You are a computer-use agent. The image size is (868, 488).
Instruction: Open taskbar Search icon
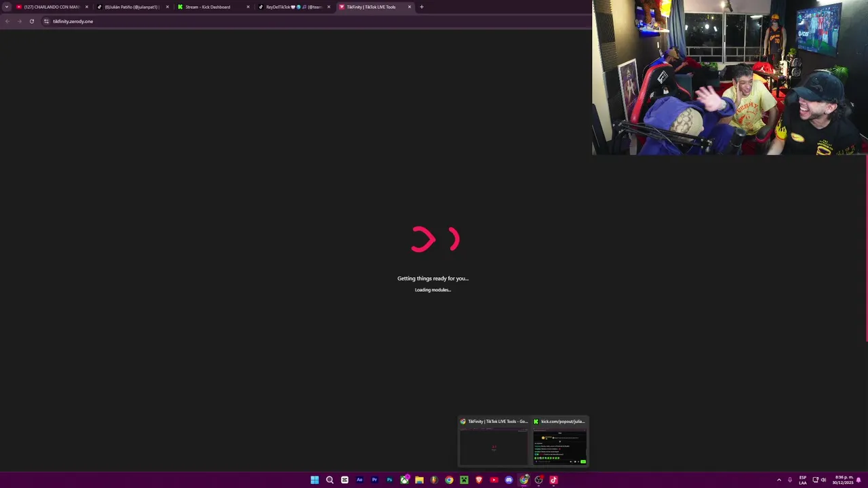330,480
